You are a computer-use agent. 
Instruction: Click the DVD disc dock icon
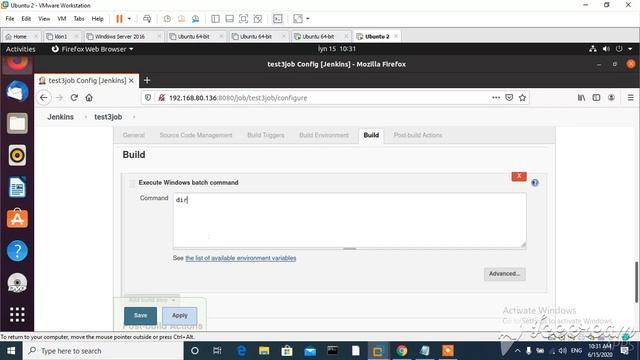[x=17, y=283]
